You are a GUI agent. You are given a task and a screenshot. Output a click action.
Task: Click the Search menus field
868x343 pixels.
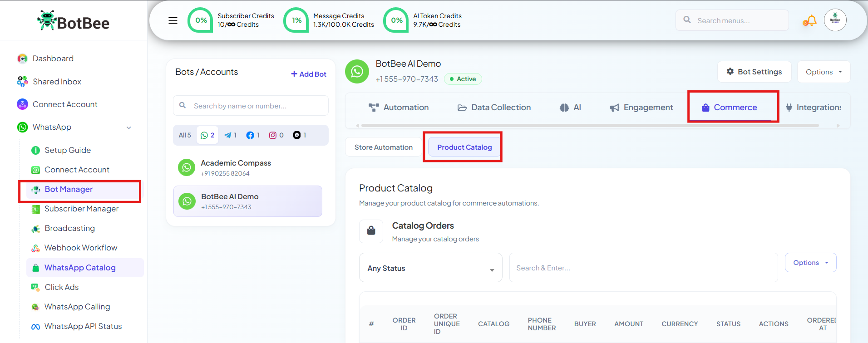(x=732, y=20)
